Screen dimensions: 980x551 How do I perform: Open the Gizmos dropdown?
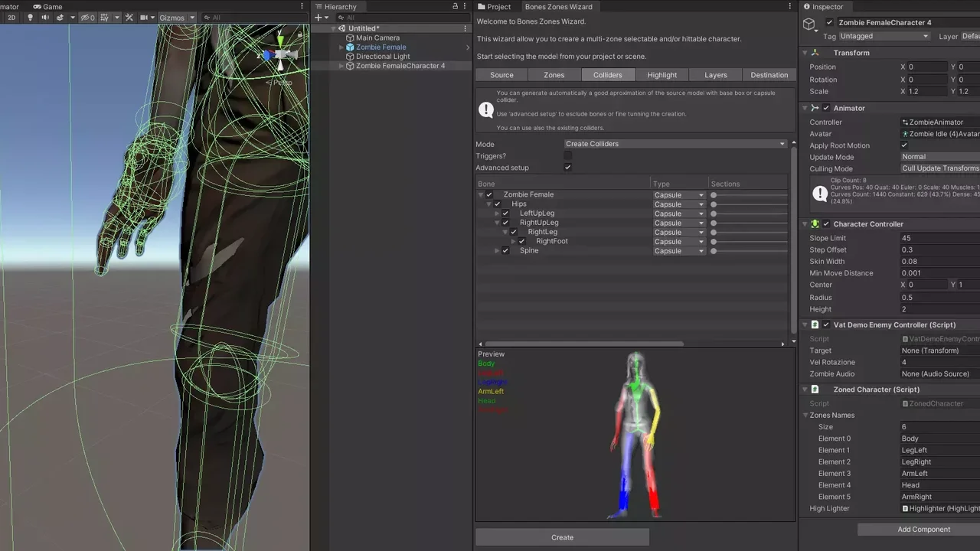178,18
